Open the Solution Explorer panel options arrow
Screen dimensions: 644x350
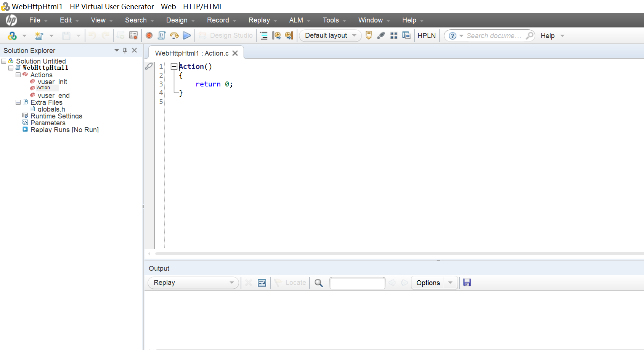point(117,50)
